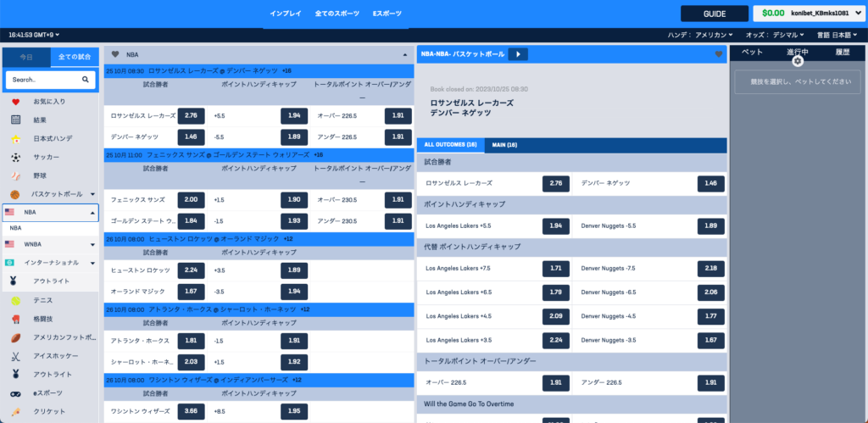Collapse the NBA match list arrow

pos(404,55)
